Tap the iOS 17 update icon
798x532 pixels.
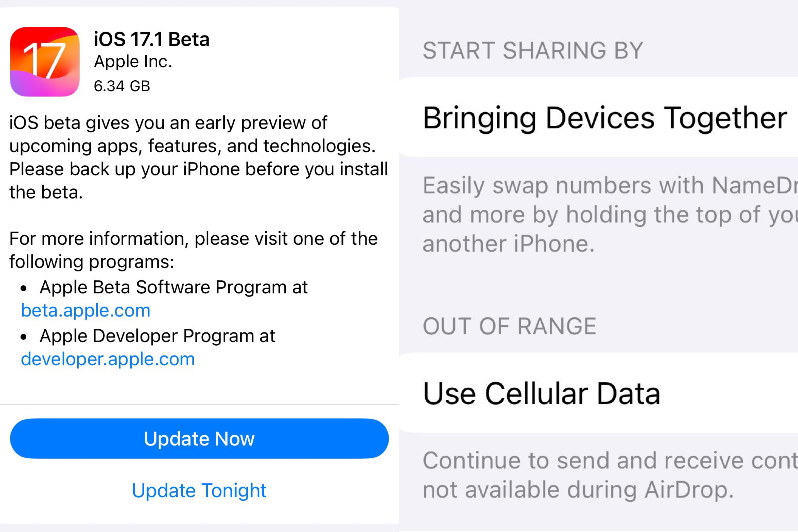point(45,62)
